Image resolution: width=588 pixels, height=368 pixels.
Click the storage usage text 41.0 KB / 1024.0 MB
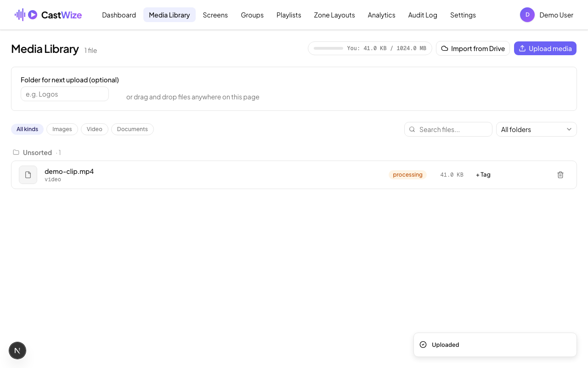(x=387, y=48)
